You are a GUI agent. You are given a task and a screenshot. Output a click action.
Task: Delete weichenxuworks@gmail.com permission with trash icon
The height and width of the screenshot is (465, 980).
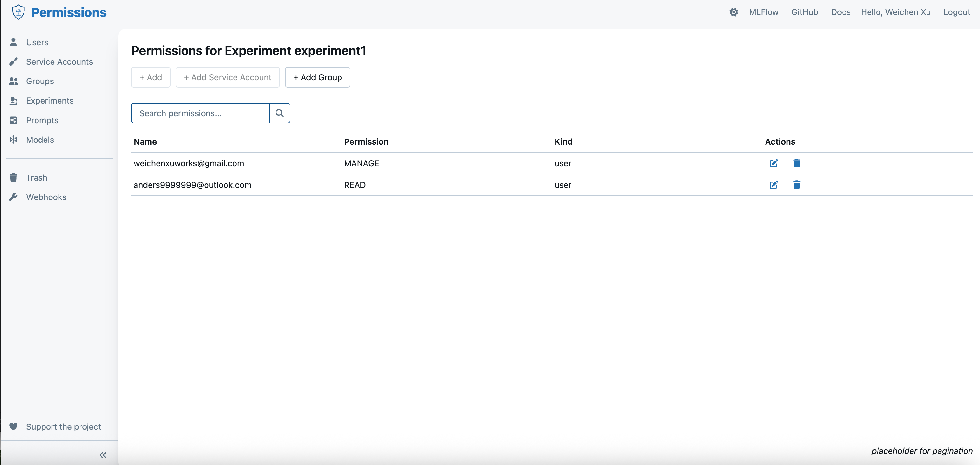796,163
